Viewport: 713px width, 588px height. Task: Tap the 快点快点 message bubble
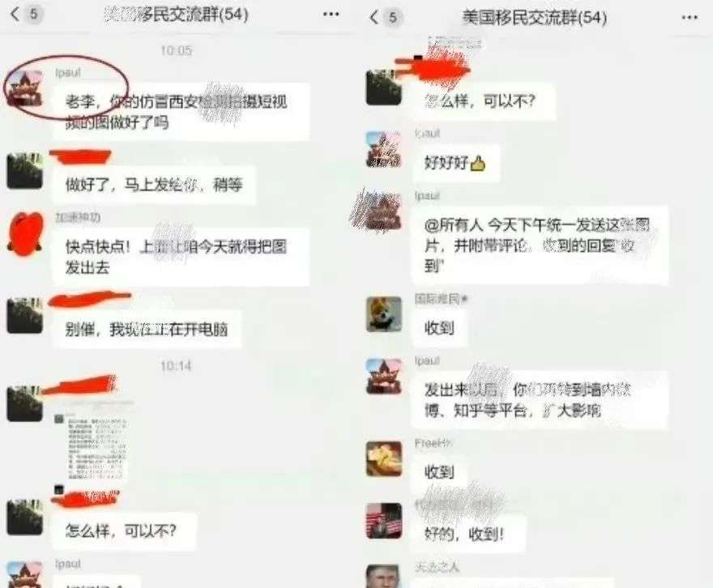(181, 258)
